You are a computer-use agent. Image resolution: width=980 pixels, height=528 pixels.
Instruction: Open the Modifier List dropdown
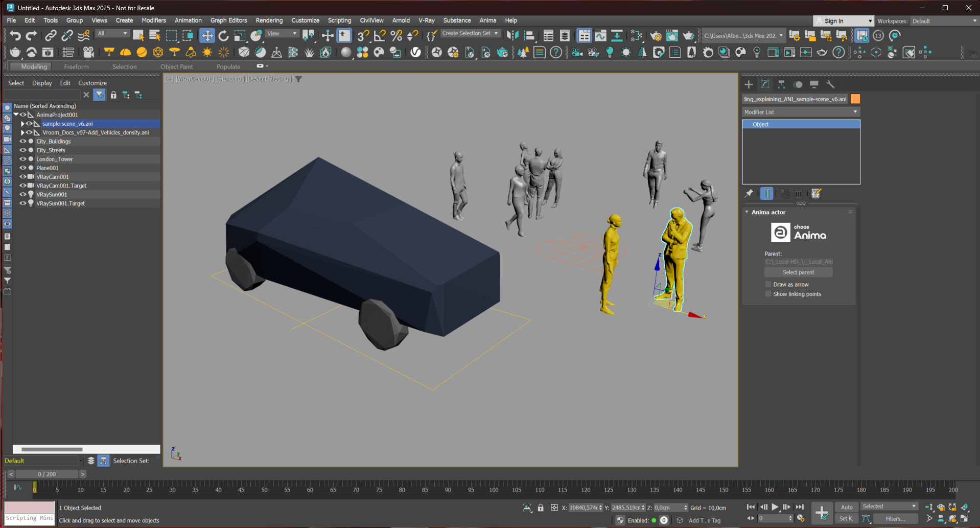(801, 112)
